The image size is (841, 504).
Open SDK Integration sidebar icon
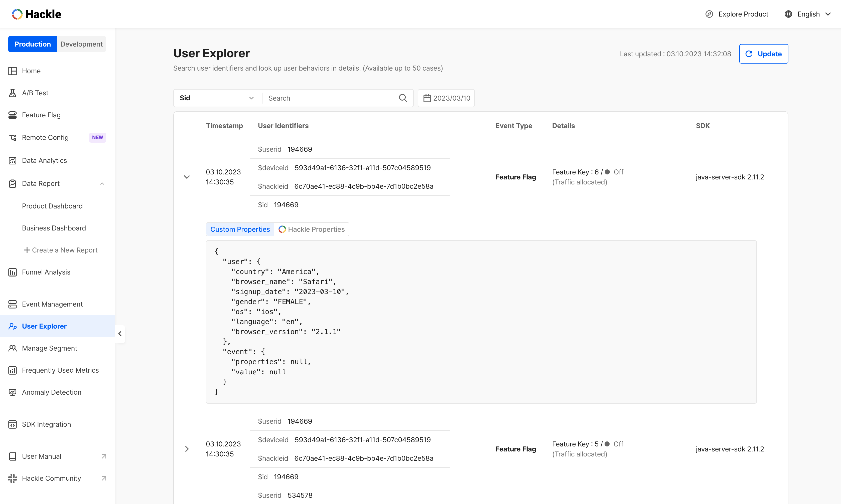pos(13,424)
